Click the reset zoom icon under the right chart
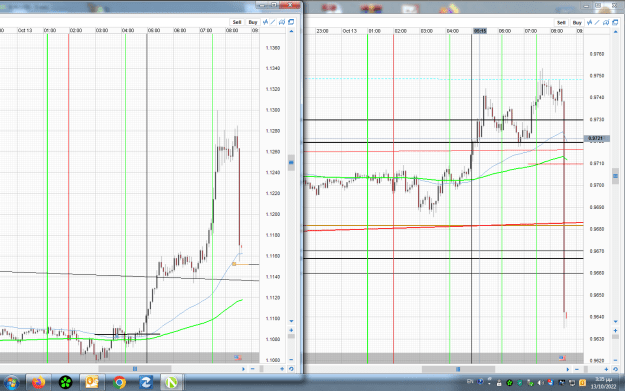The image size is (625, 391). [x=616, y=369]
